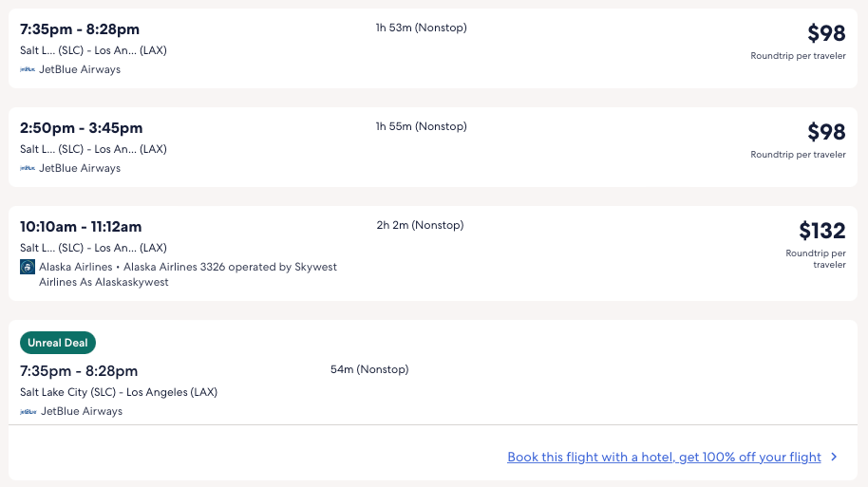The height and width of the screenshot is (487, 868).
Task: Select the 10:10am - 11:12am flight time
Action: click(x=81, y=227)
